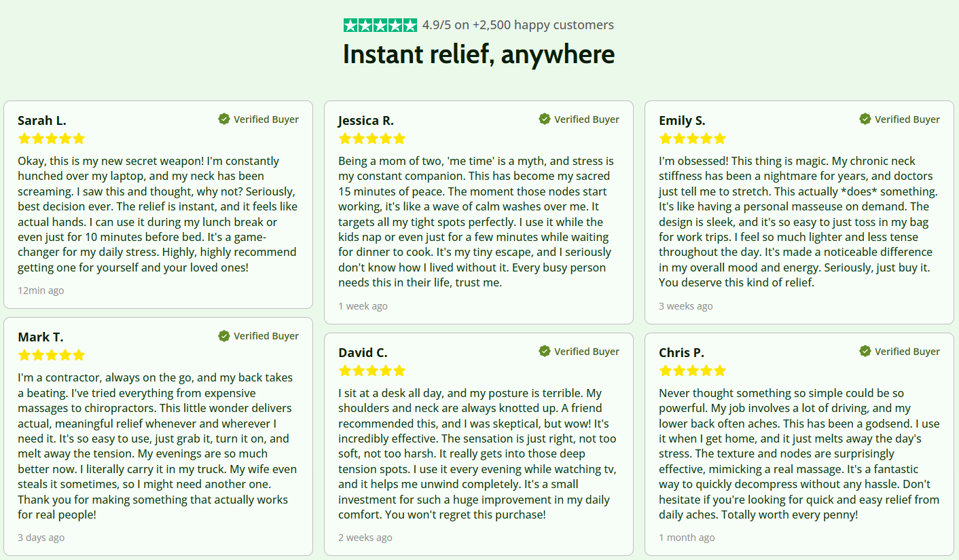
Task: Click the verified badge icon on Mark T.'s review
Action: 224,335
